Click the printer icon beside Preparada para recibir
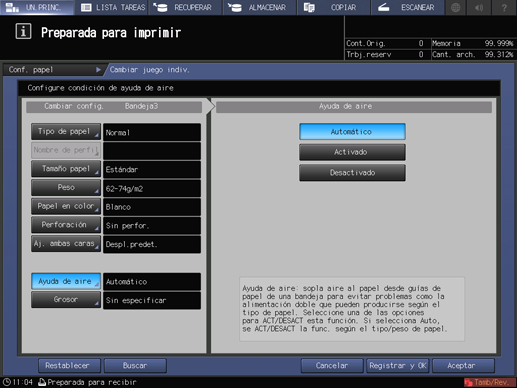The width and height of the screenshot is (517, 388). point(42,382)
